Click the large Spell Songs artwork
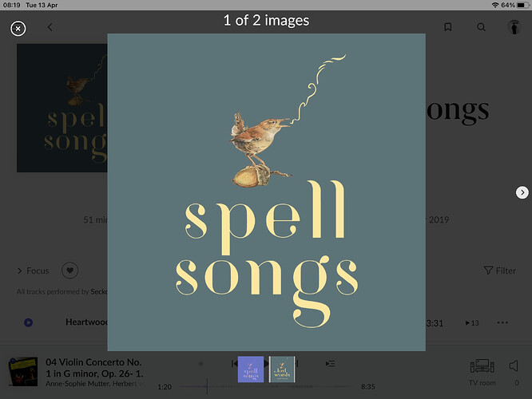This screenshot has height=399, width=532. click(266, 192)
